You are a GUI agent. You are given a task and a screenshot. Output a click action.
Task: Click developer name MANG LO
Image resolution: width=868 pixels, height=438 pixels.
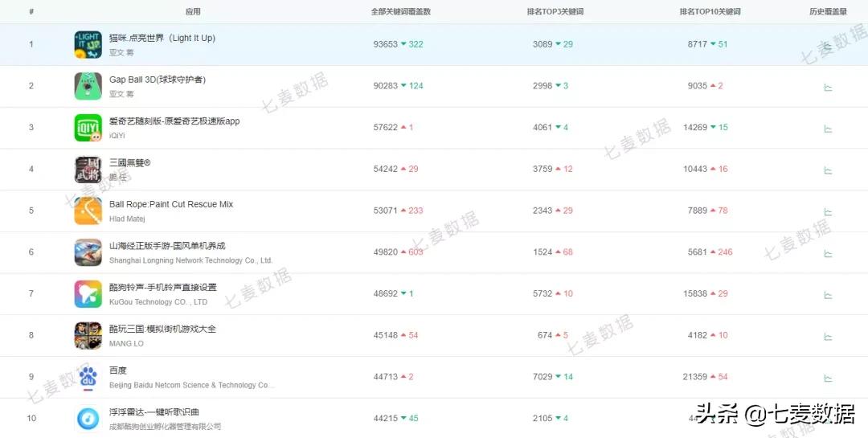[x=126, y=343]
